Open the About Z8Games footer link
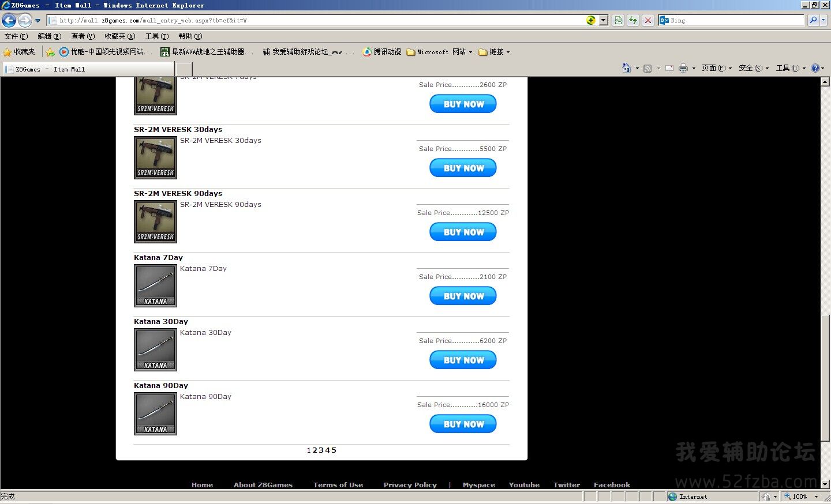Viewport: 831px width, 504px height. (263, 485)
